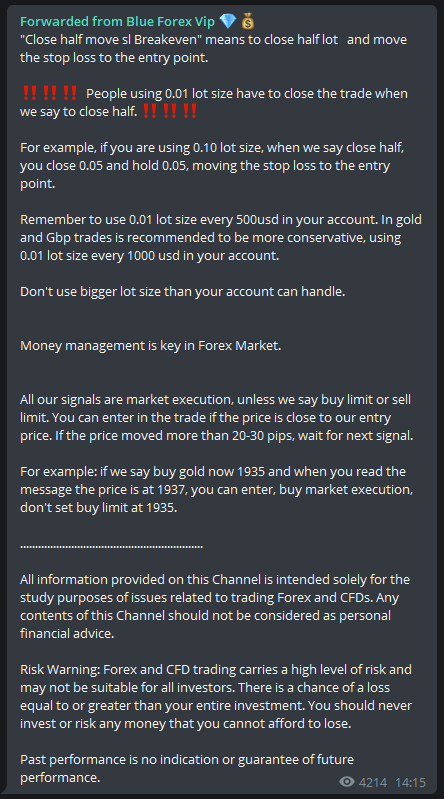
Task: Click the middle red exclamation emoji before 'People'
Action: click(50, 94)
